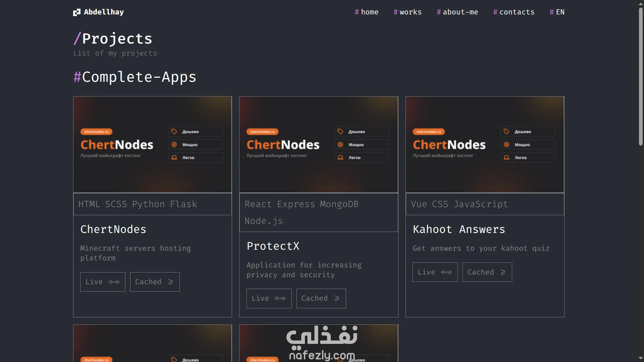644x362 pixels.
Task: Open the Kahoot Answers preview image
Action: (485, 144)
